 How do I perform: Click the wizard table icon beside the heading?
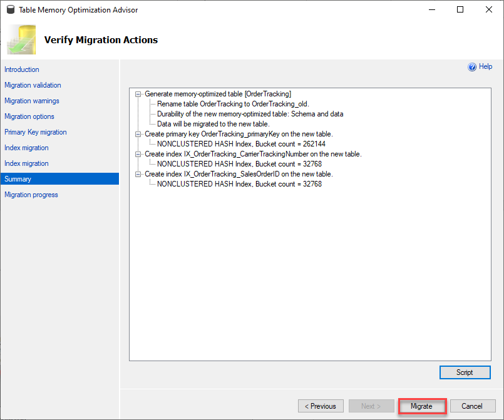21,39
